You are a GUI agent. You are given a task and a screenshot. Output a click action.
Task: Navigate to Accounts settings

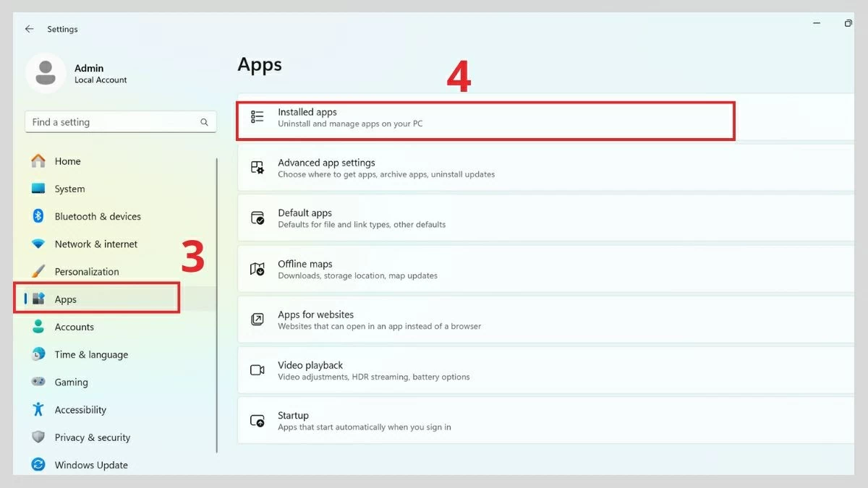(x=75, y=327)
